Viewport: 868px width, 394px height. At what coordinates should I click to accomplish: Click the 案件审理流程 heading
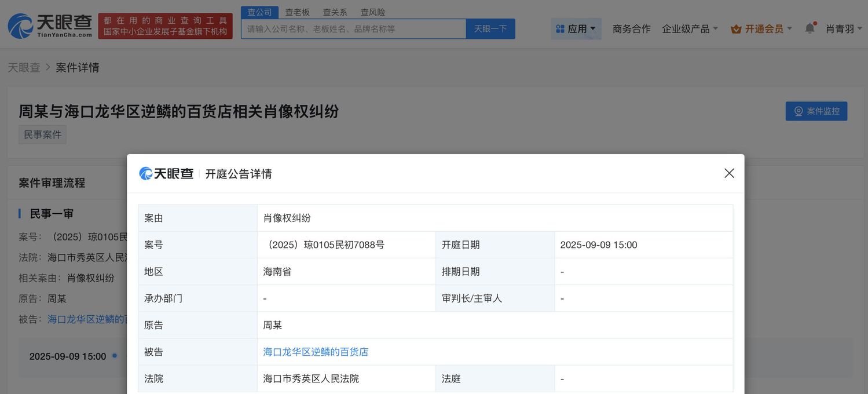[x=52, y=183]
